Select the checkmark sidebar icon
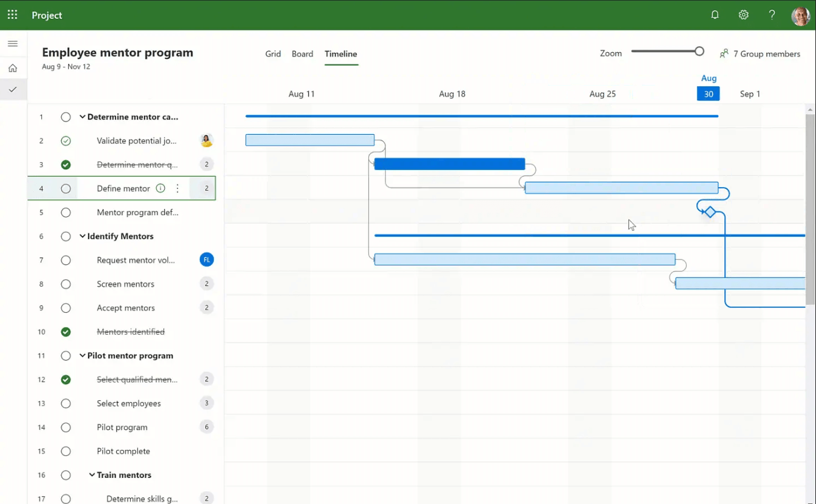The image size is (816, 504). click(x=13, y=89)
